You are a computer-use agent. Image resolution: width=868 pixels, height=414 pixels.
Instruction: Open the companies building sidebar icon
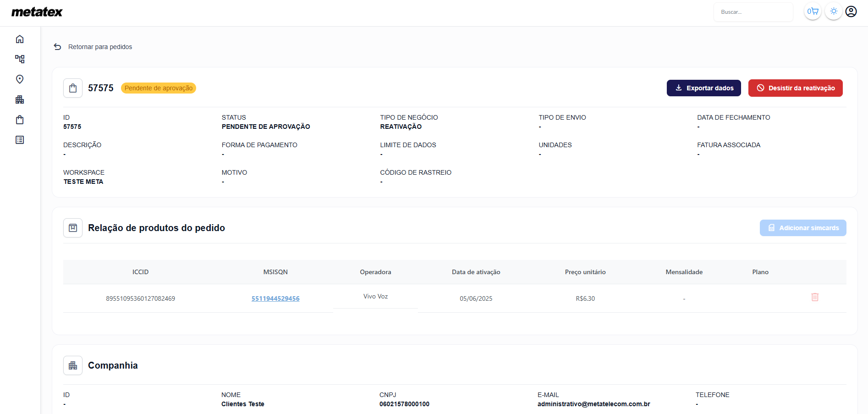(20, 99)
